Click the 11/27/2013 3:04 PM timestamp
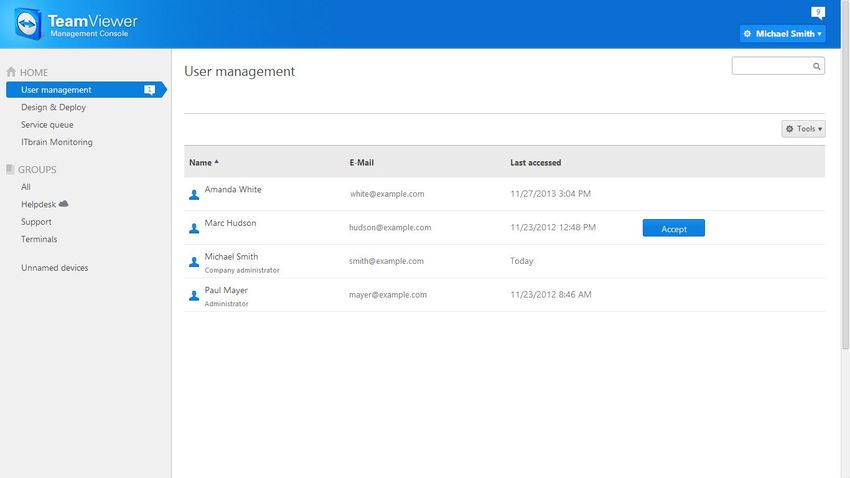850x478 pixels. 550,193
